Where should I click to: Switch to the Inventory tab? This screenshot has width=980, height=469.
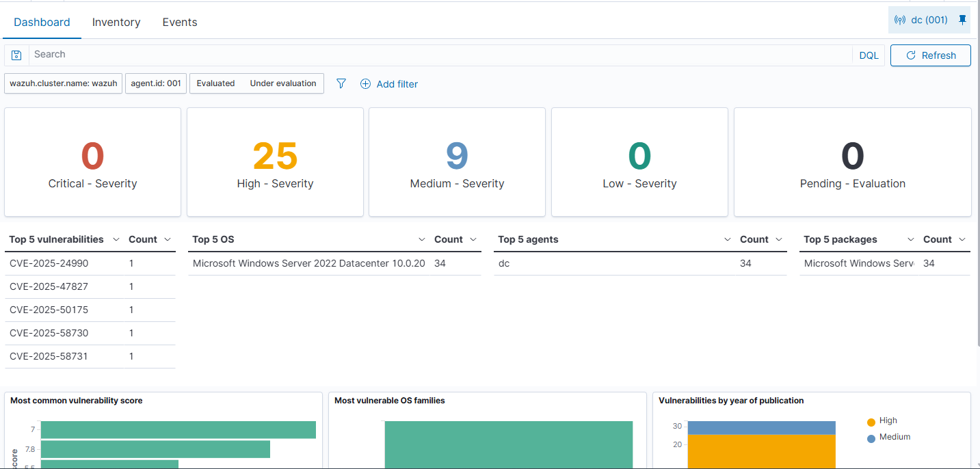point(116,22)
